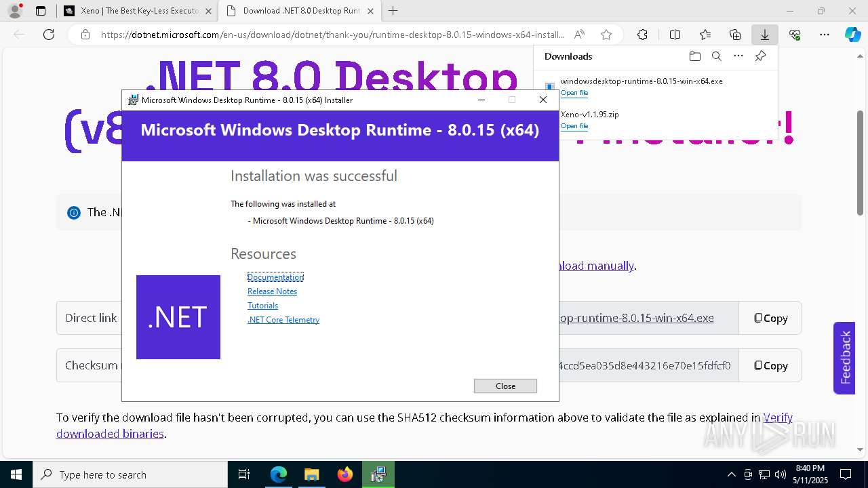The height and width of the screenshot is (488, 868).
Task: Open Browser essentials icon
Action: 795,35
